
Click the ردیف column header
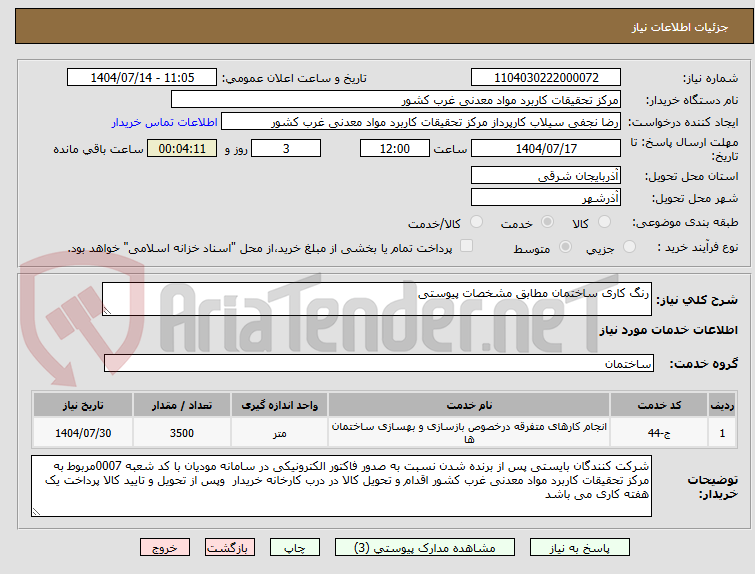click(x=722, y=405)
